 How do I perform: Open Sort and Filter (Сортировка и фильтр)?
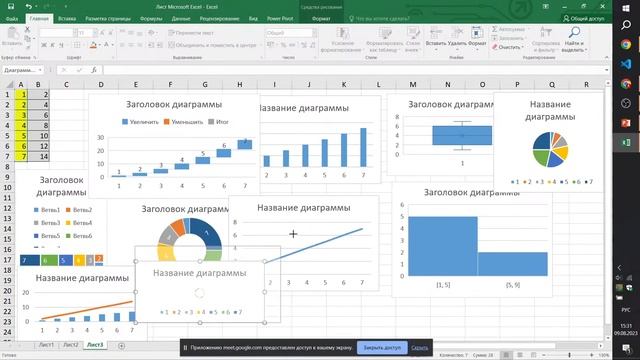click(546, 39)
